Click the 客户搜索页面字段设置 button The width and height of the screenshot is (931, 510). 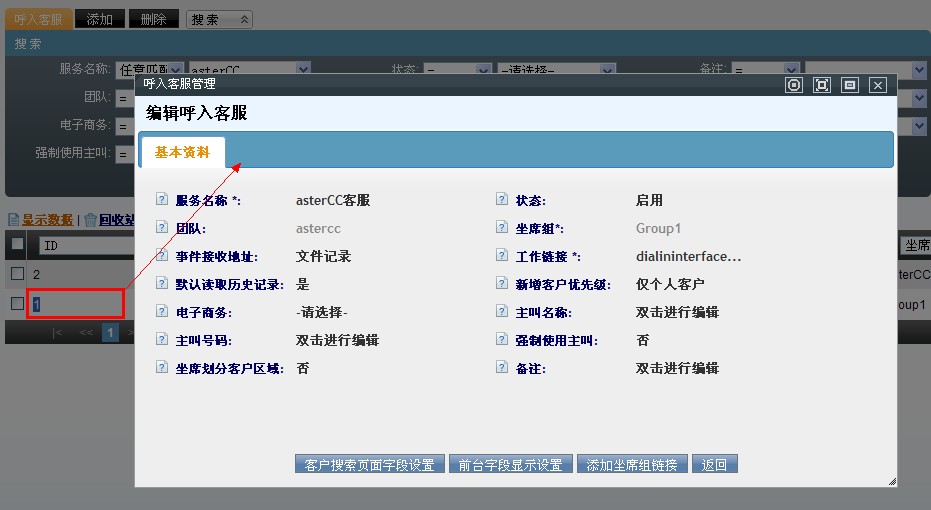tap(369, 465)
